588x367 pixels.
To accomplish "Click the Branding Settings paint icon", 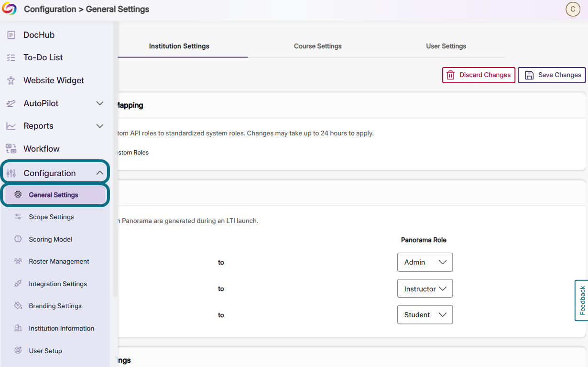I will (x=18, y=306).
